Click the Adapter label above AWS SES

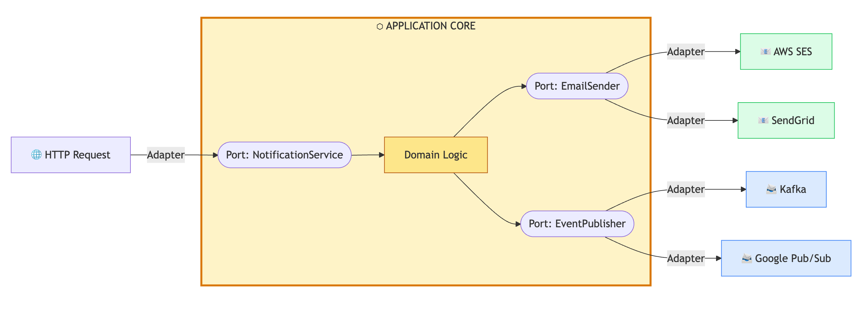(686, 52)
